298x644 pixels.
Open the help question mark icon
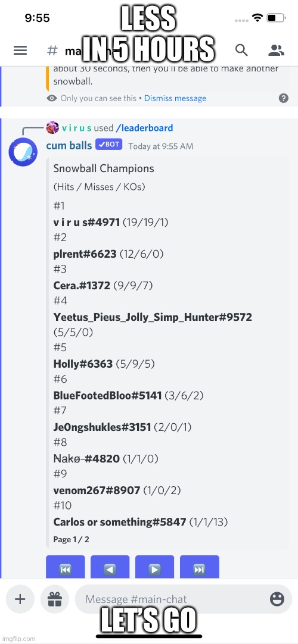click(x=283, y=98)
